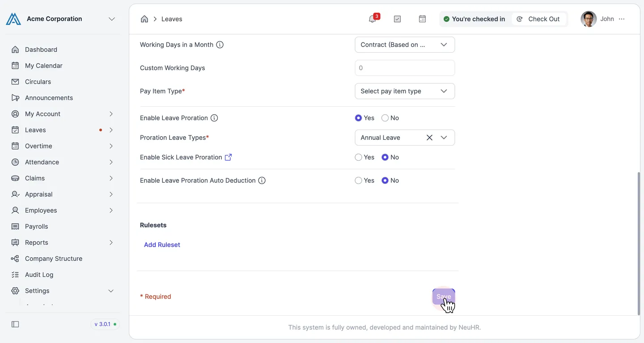This screenshot has width=644, height=343.
Task: Open the notifications bell icon
Action: pyautogui.click(x=372, y=19)
